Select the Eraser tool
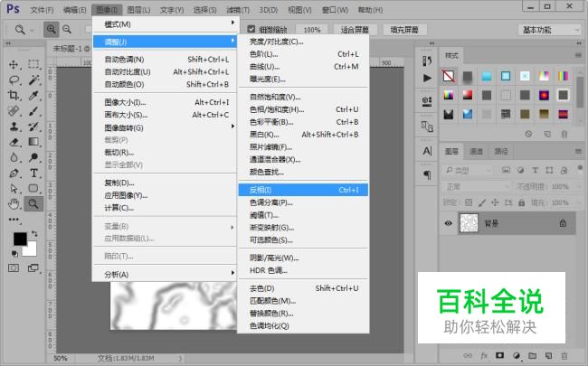The height and width of the screenshot is (366, 588). tap(14, 142)
